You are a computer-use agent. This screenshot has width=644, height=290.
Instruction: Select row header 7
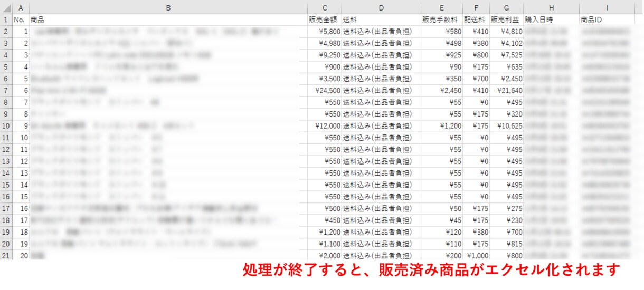(x=6, y=91)
